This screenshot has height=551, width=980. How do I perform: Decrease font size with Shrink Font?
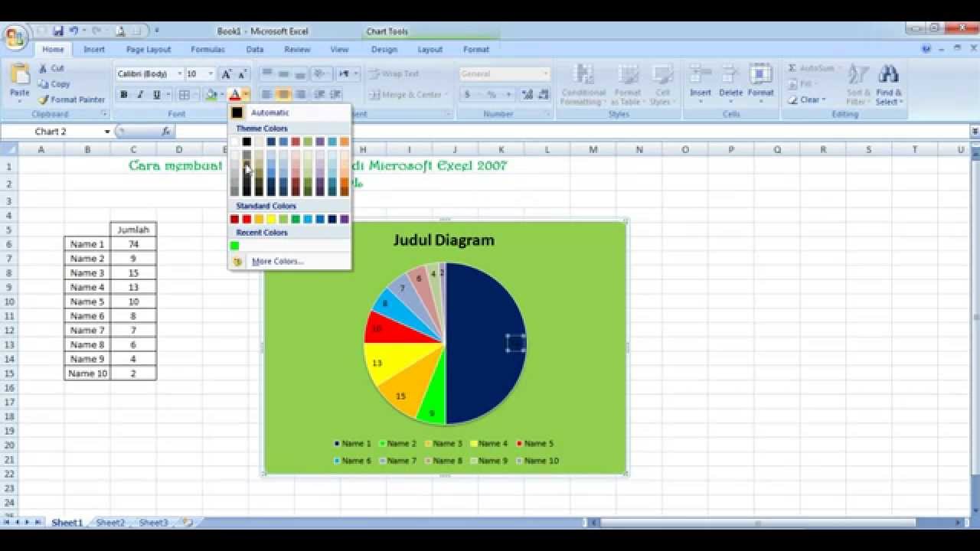pos(242,74)
